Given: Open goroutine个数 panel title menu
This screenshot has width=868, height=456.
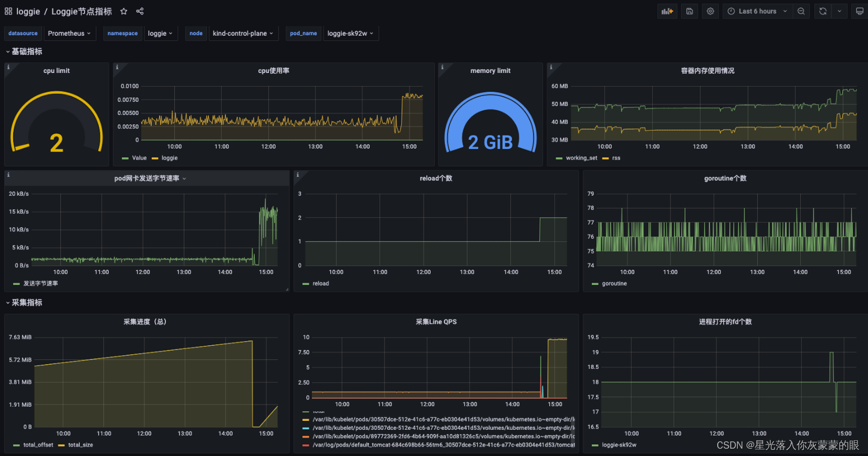Looking at the screenshot, I should tap(725, 178).
